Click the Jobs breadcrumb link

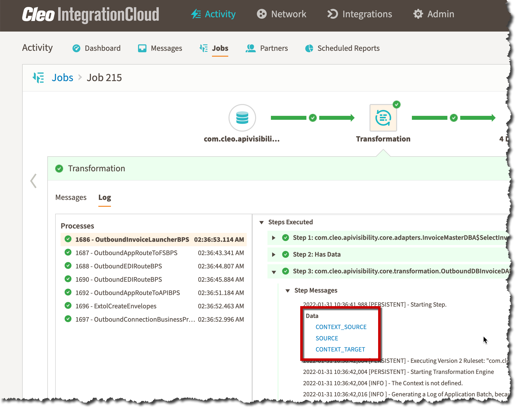pyautogui.click(x=62, y=78)
